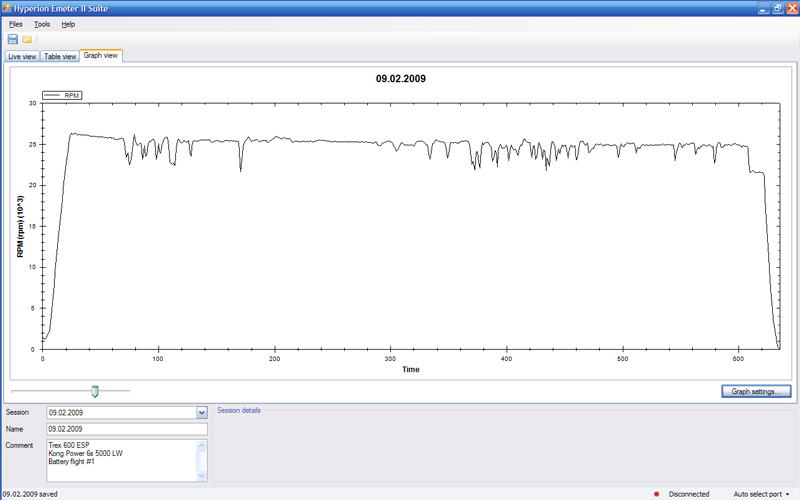Open Graph settings dialog

756,392
